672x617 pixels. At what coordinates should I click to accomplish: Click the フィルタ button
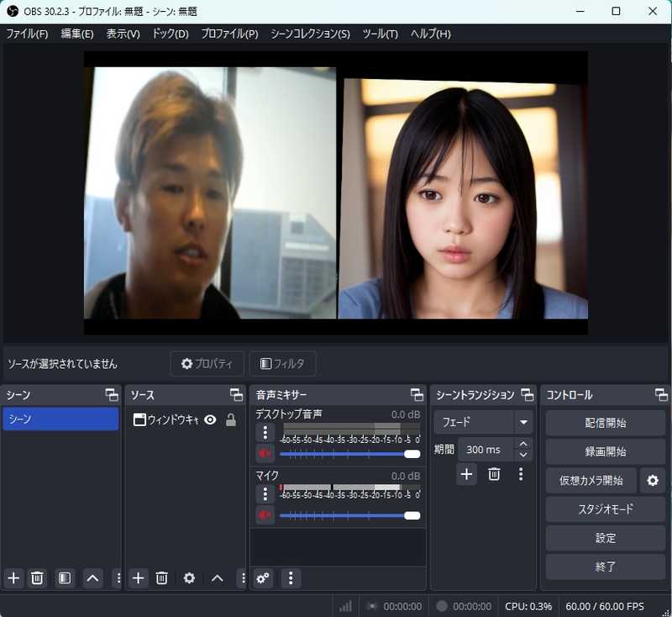(283, 364)
